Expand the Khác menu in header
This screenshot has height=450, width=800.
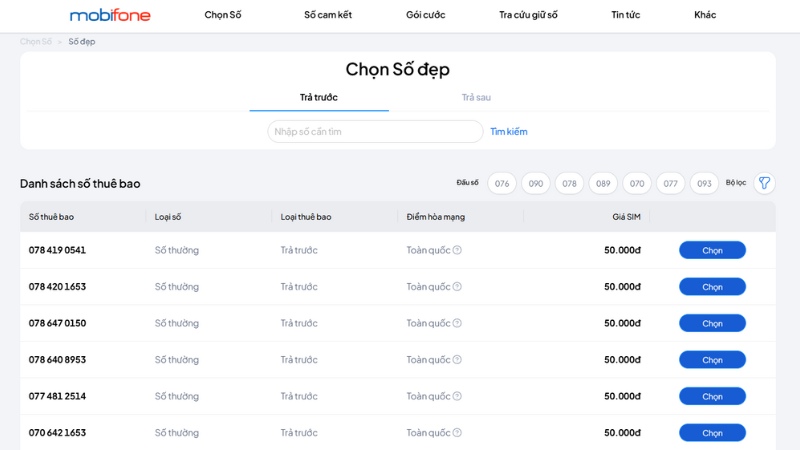(x=705, y=15)
